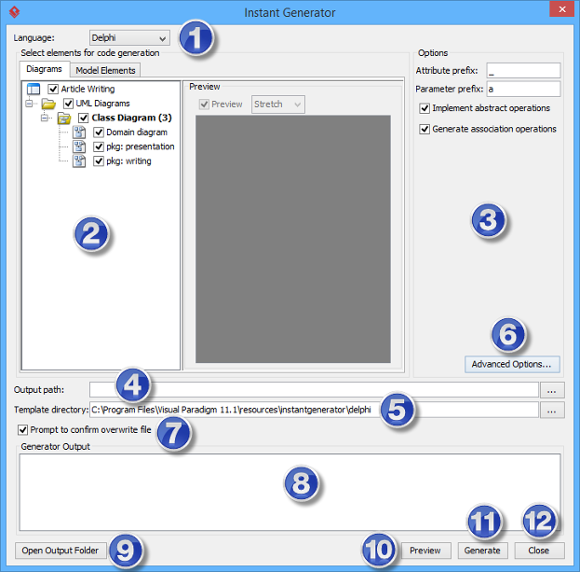Select the Class Diagram (3) tree label

pyautogui.click(x=132, y=118)
